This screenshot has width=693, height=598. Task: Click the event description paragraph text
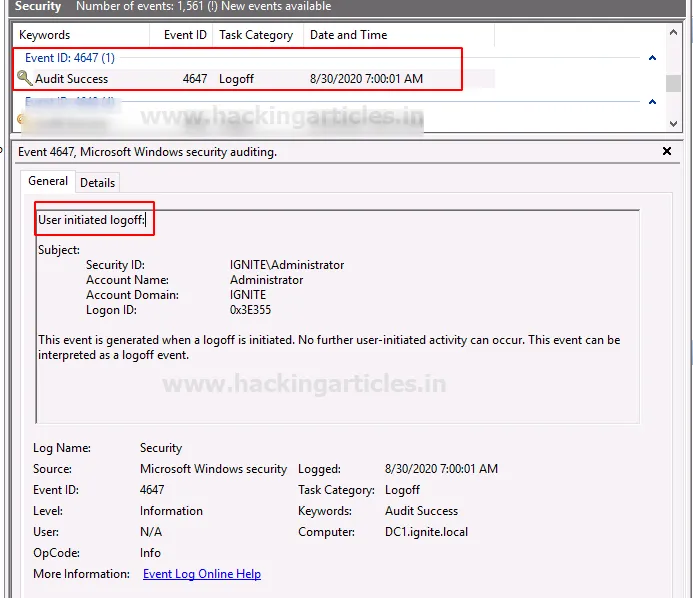point(329,347)
